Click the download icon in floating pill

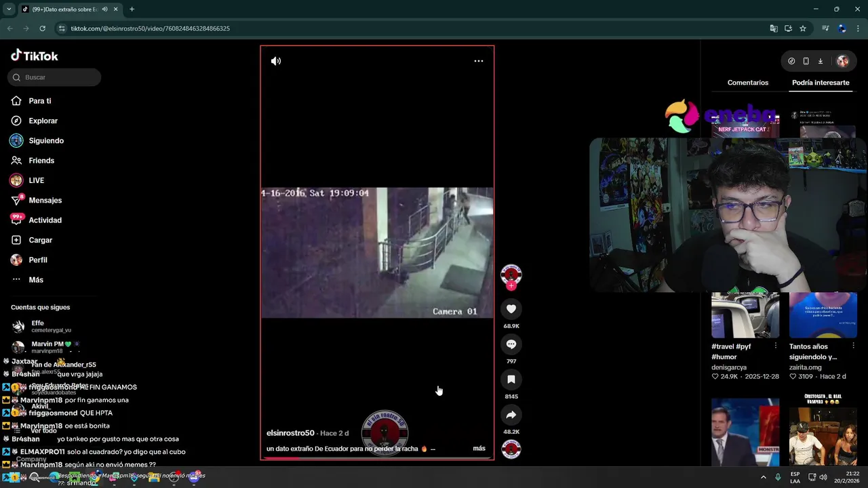point(821,61)
